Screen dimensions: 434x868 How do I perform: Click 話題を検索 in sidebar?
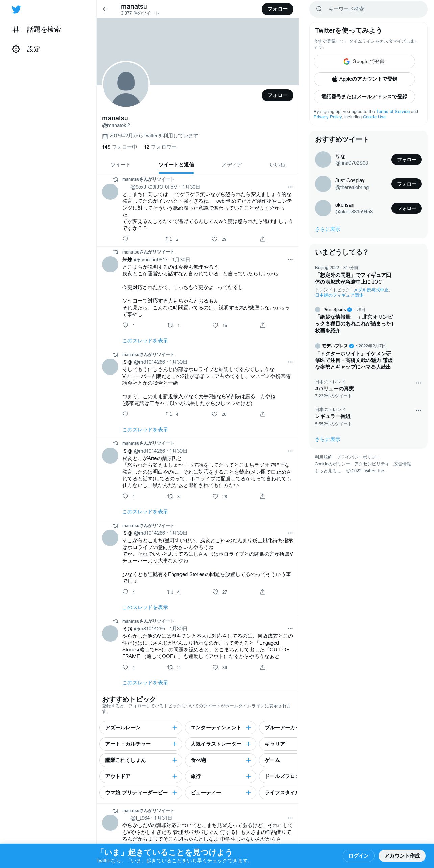pyautogui.click(x=44, y=29)
